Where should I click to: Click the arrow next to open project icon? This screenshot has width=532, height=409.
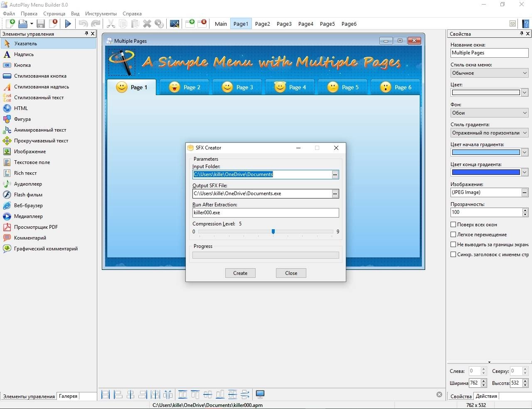(31, 24)
